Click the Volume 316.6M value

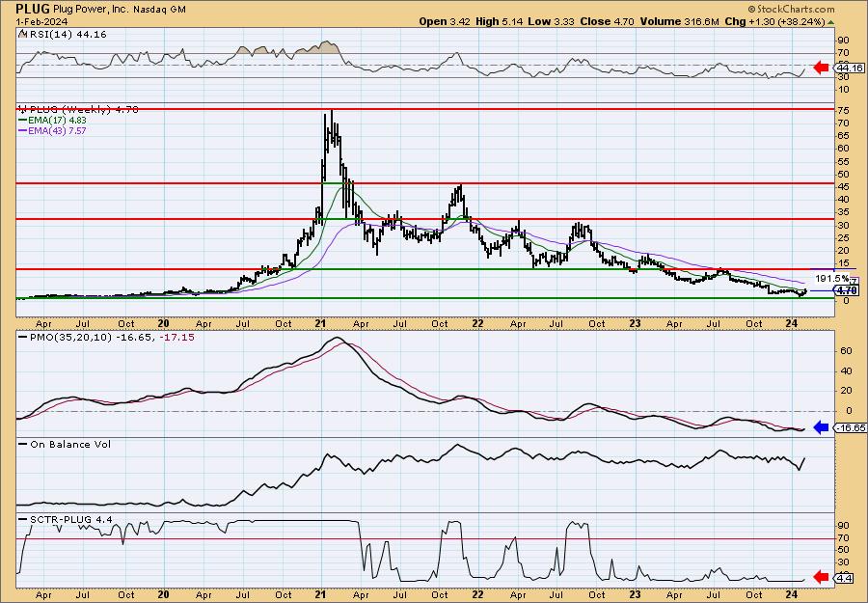pos(679,21)
